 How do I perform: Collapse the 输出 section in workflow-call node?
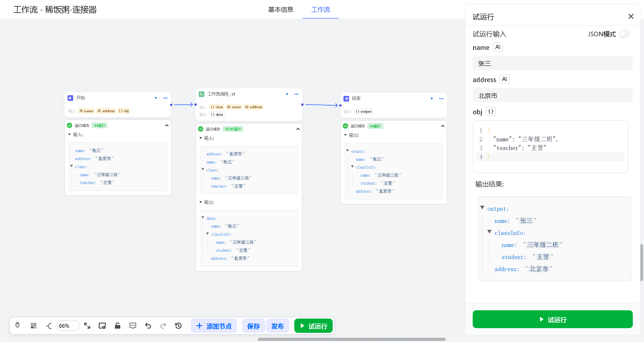[201, 202]
